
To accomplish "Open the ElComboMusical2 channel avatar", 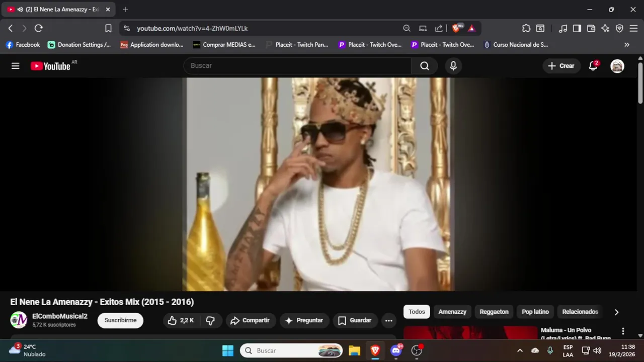I will 19,320.
